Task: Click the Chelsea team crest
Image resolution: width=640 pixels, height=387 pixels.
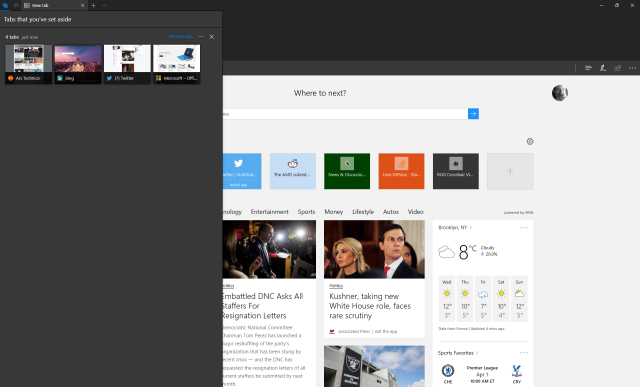Action: [448, 371]
